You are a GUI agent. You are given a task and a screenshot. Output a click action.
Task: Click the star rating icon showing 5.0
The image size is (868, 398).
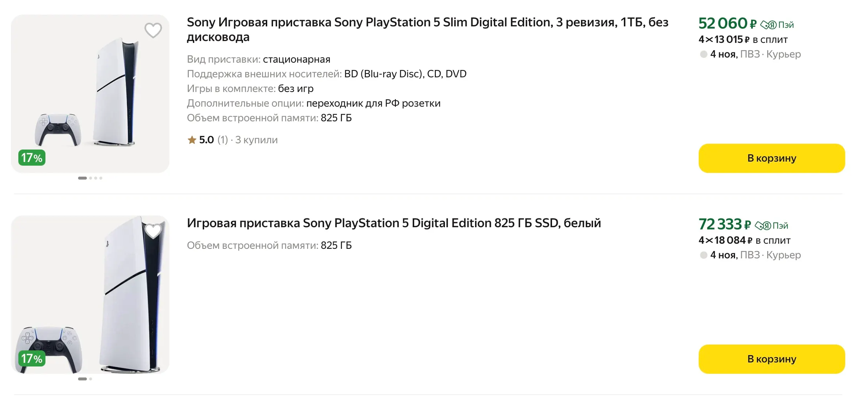[192, 140]
